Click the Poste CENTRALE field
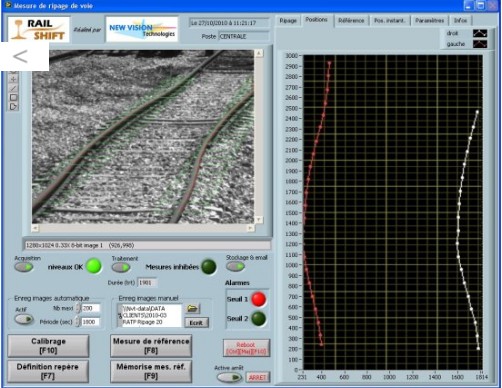502x388 pixels. 244,36
